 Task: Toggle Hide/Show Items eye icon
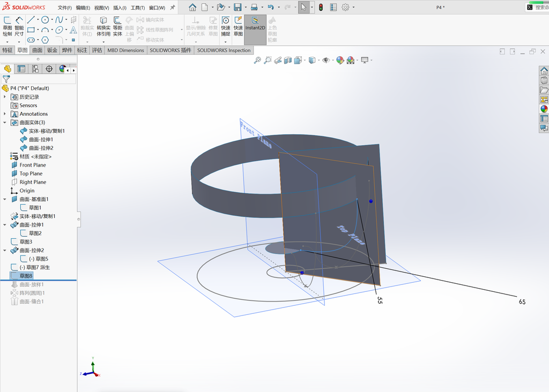pyautogui.click(x=325, y=60)
